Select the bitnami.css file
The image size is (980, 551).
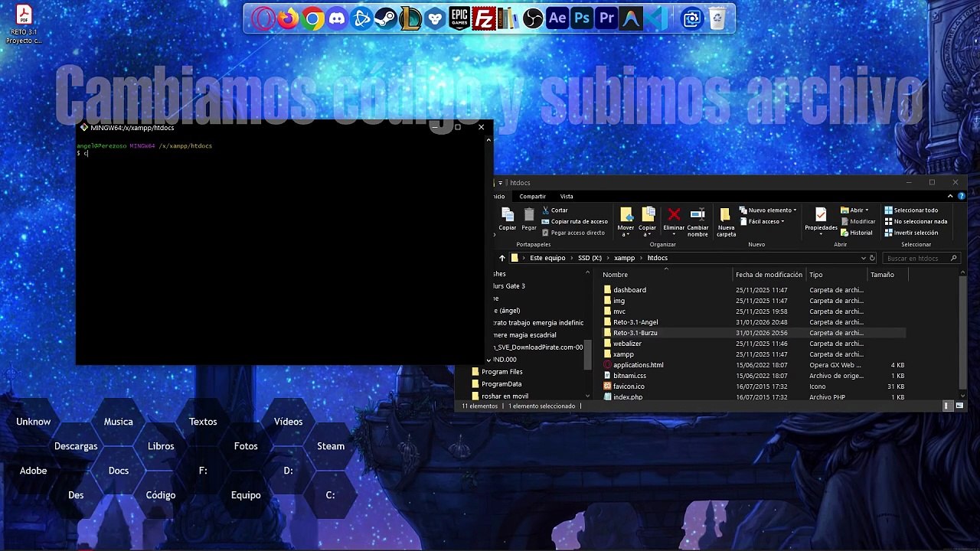coord(753,376)
